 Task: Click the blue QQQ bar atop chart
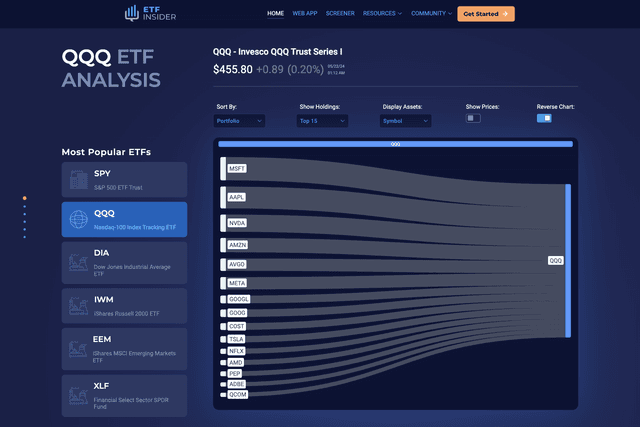[396, 144]
